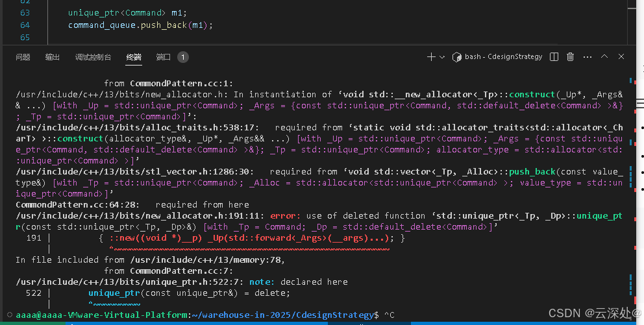Screen dimensions: 644x325
Task: Click the ~/warehouse-in-2025/CdesignStrategy path in prompt
Action: point(282,315)
